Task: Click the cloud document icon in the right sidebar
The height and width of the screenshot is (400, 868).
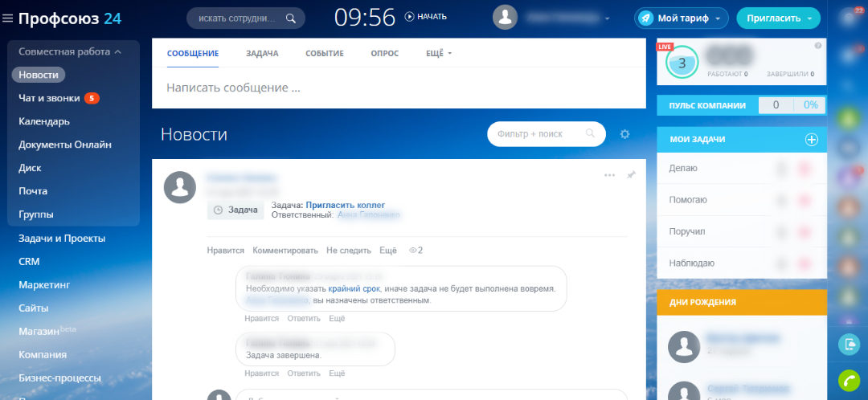Action: (x=848, y=344)
